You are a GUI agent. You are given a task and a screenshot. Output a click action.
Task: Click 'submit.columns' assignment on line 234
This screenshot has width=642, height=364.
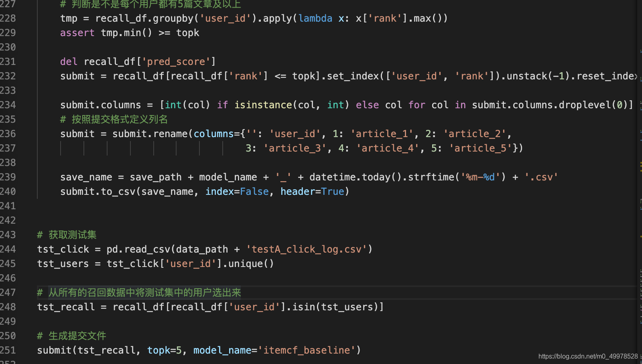tap(101, 105)
